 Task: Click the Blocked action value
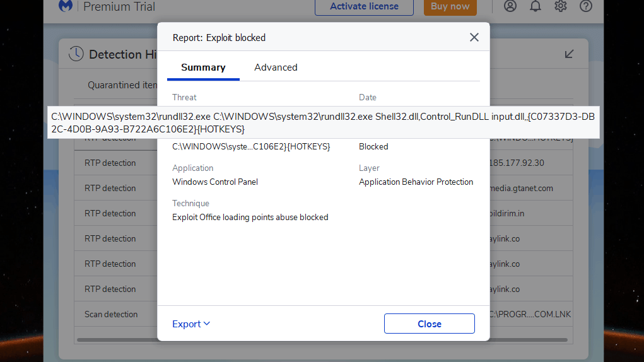pos(373,146)
